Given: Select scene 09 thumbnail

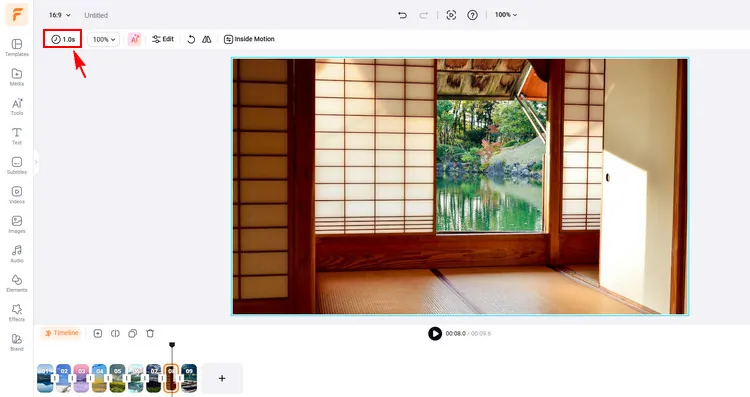Looking at the screenshot, I should coord(189,378).
